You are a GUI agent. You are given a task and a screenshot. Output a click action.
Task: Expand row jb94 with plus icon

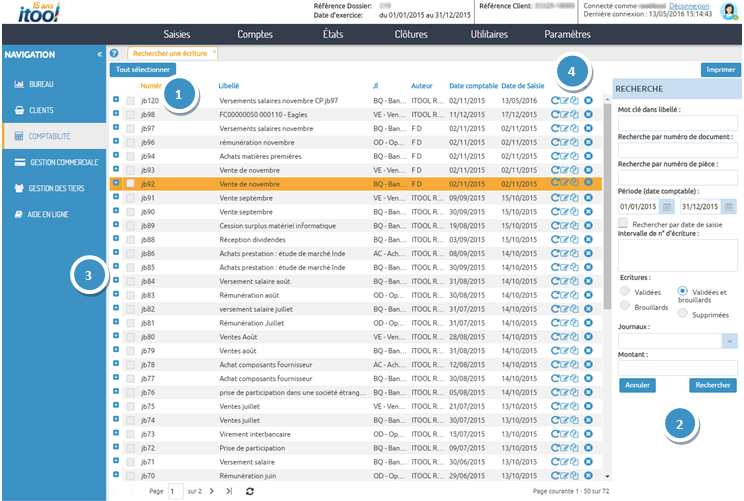click(116, 155)
